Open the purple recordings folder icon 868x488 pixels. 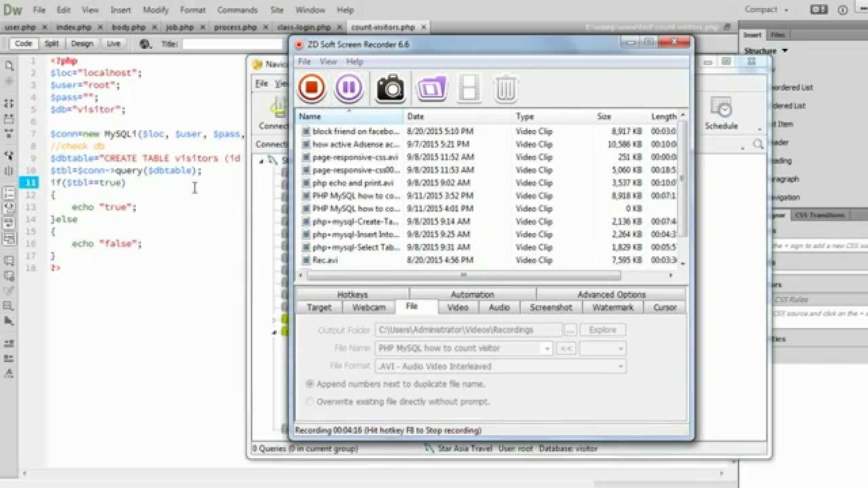point(431,88)
